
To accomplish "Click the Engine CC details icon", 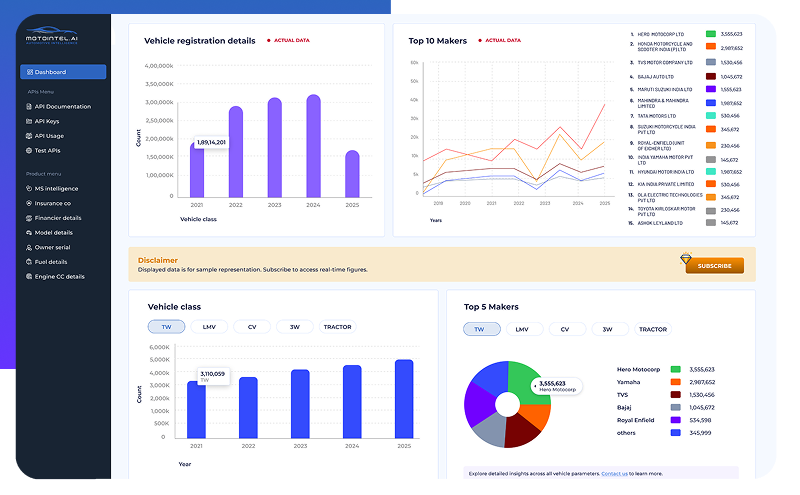I will [x=29, y=277].
